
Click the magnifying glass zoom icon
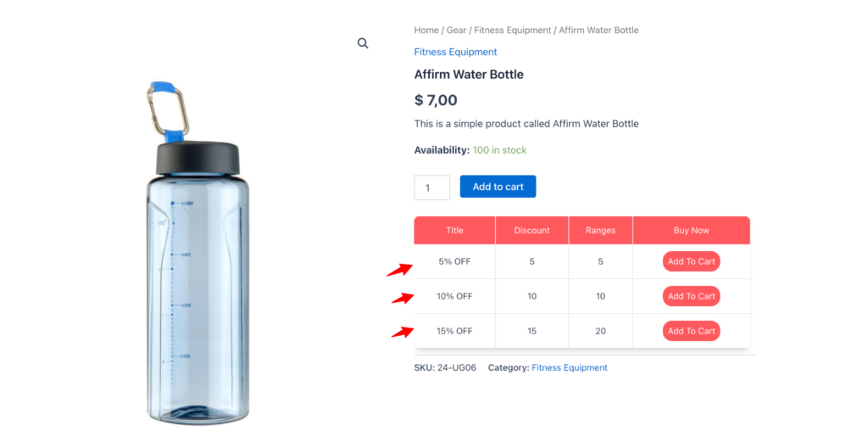coord(363,43)
